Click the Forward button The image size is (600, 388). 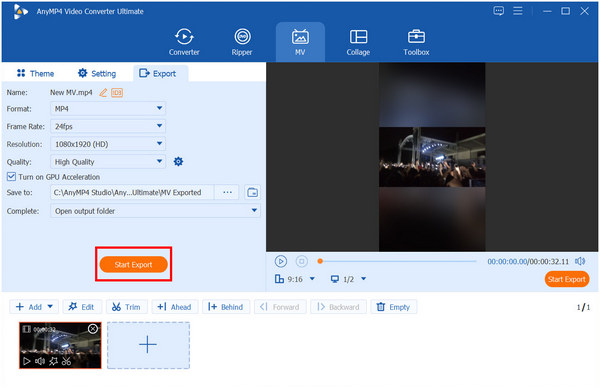click(x=280, y=307)
